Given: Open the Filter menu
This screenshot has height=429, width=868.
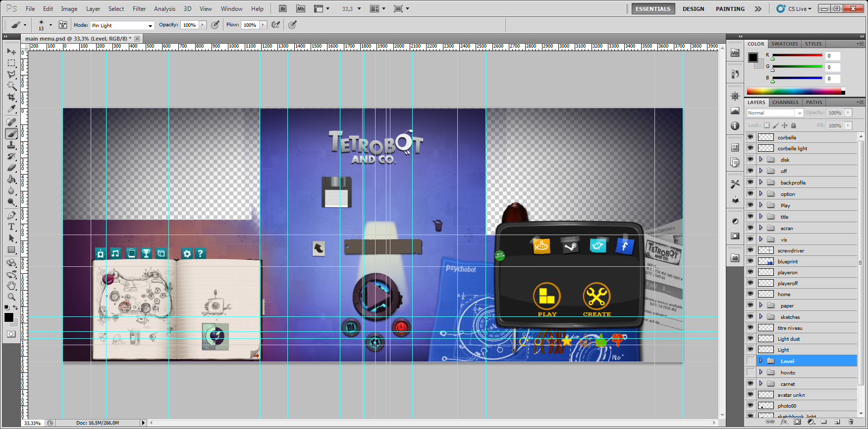Looking at the screenshot, I should coord(139,9).
